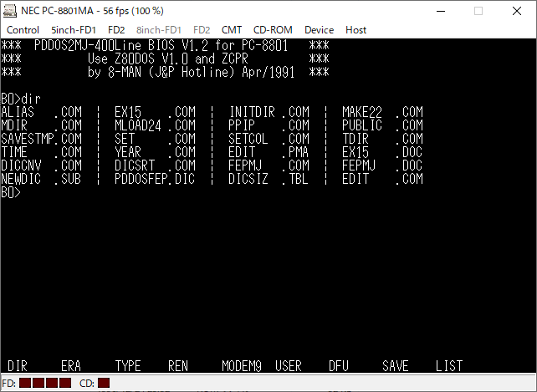Click the YEAR .COM file entry
The image size is (537, 392).
tap(155, 152)
